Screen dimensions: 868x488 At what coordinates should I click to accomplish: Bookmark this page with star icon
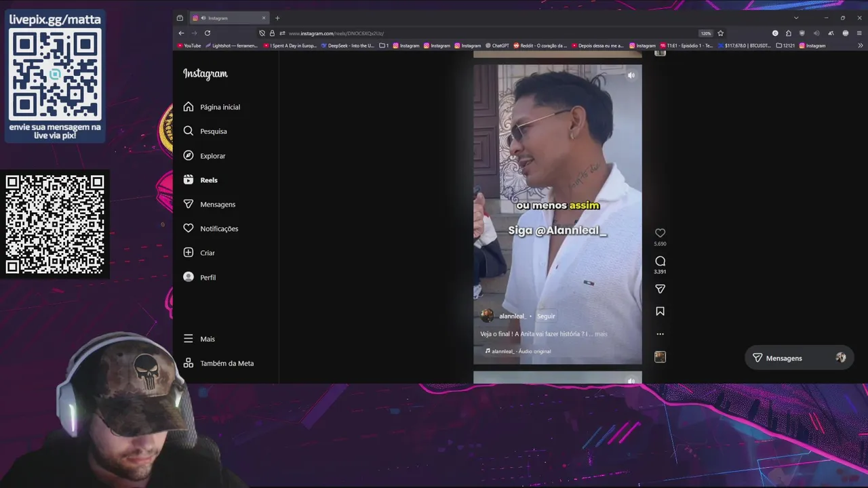coord(720,33)
